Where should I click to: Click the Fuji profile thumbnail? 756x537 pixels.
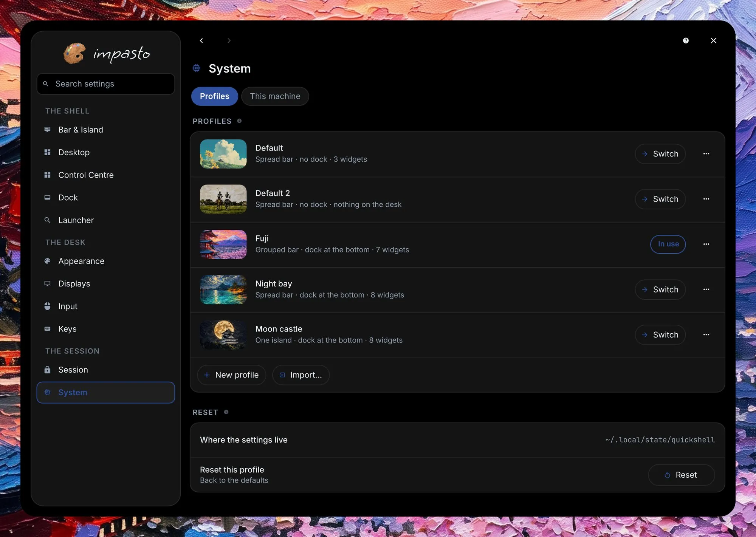[223, 244]
